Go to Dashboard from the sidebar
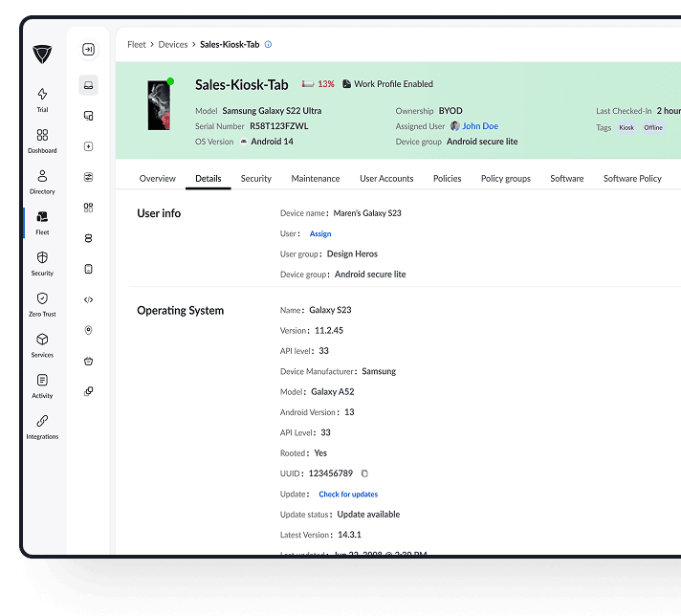Screen dimensions: 681x616 (42, 140)
